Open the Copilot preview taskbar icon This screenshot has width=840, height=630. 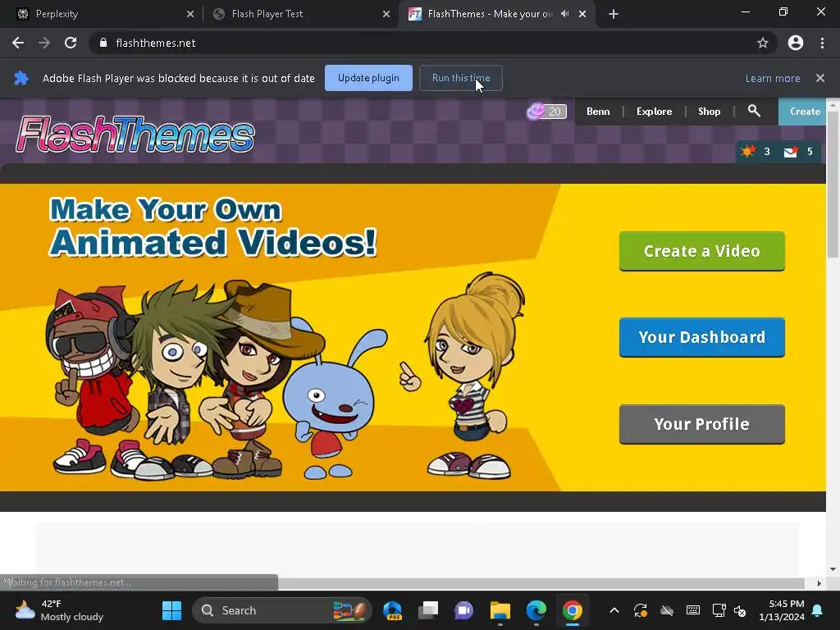[393, 610]
